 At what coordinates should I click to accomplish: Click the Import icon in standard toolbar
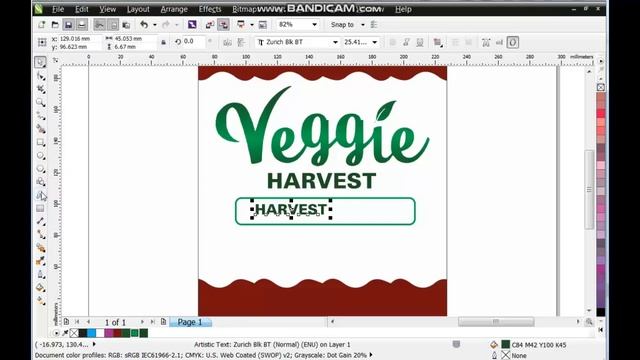(x=210, y=25)
